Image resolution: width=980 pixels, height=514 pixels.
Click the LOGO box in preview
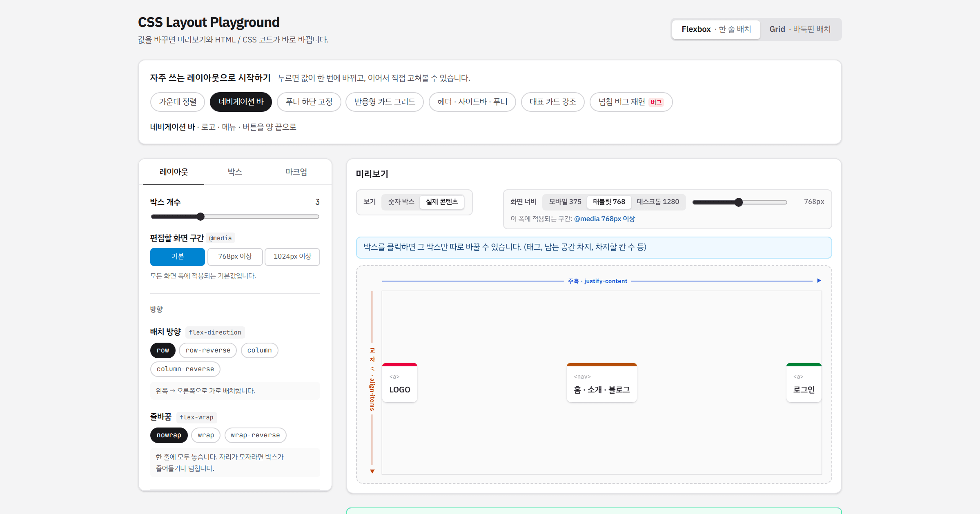[400, 383]
